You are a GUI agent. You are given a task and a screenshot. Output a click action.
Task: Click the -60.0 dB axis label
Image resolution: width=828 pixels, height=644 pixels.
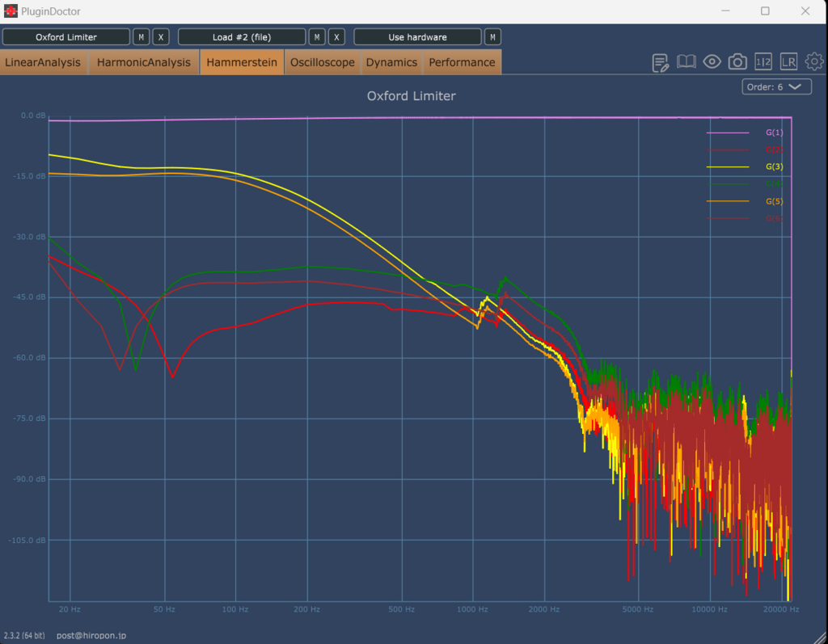pos(30,358)
